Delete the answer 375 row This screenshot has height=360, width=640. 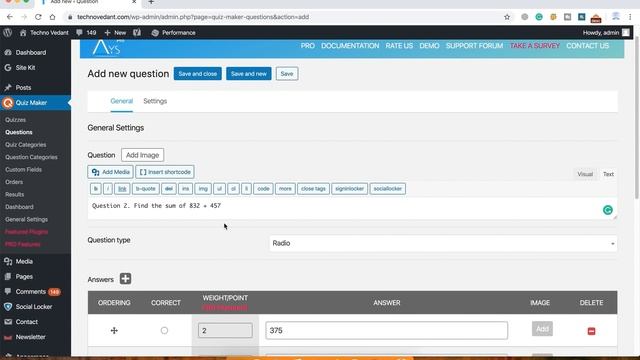pos(591,331)
